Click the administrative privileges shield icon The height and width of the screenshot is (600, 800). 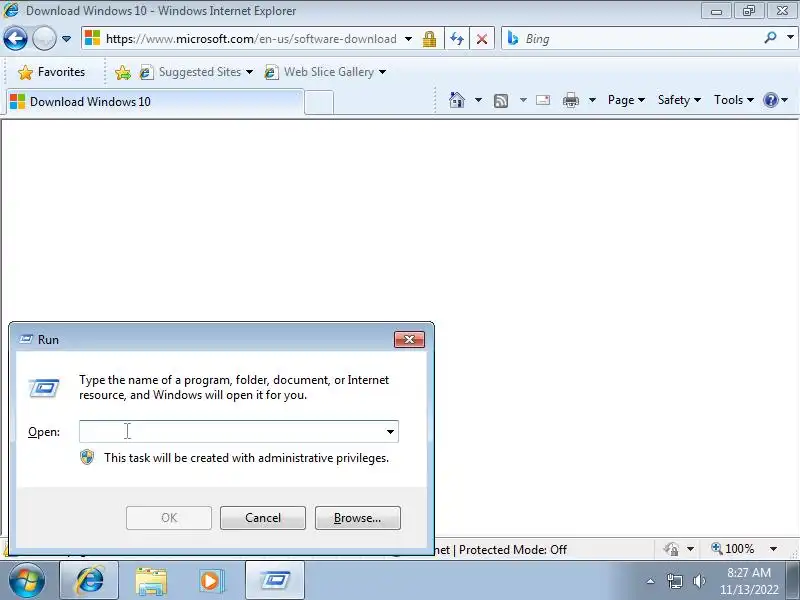pyautogui.click(x=87, y=457)
